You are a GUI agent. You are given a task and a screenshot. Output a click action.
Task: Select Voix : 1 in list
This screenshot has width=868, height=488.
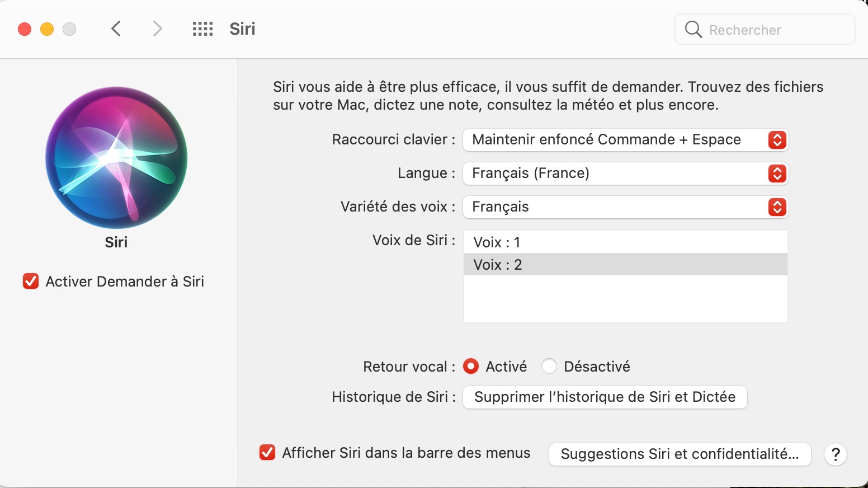pos(625,242)
